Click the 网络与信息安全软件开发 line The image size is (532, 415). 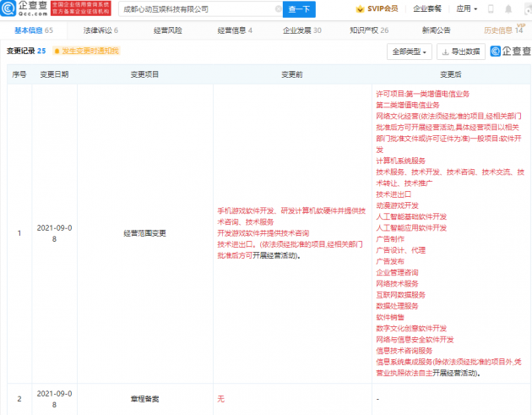(415, 340)
